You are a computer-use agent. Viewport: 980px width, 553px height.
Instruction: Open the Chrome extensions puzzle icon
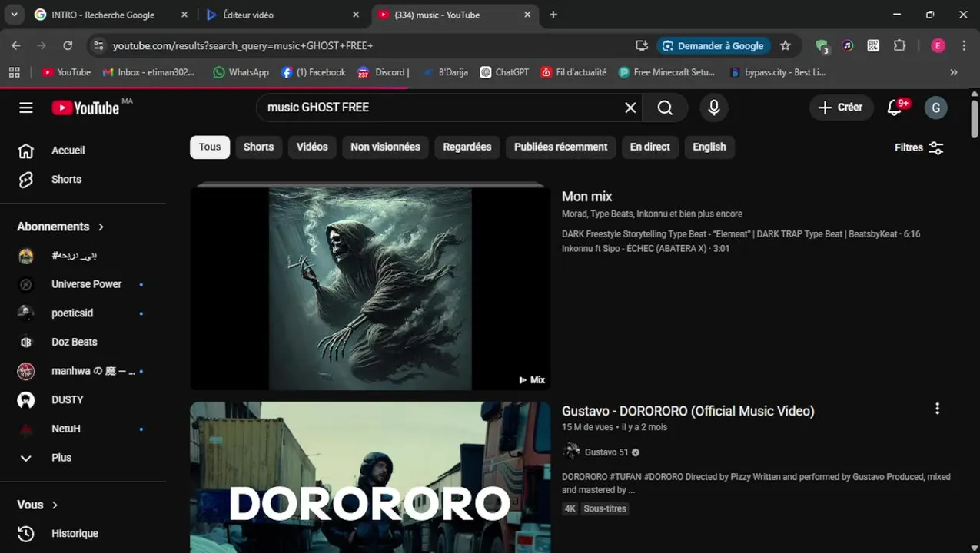coord(899,46)
